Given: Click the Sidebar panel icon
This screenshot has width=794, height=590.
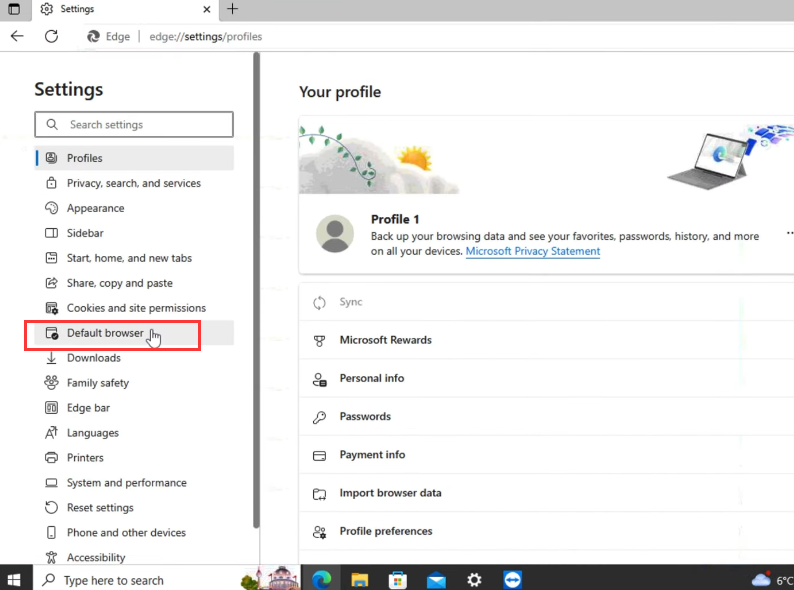Looking at the screenshot, I should [x=51, y=233].
